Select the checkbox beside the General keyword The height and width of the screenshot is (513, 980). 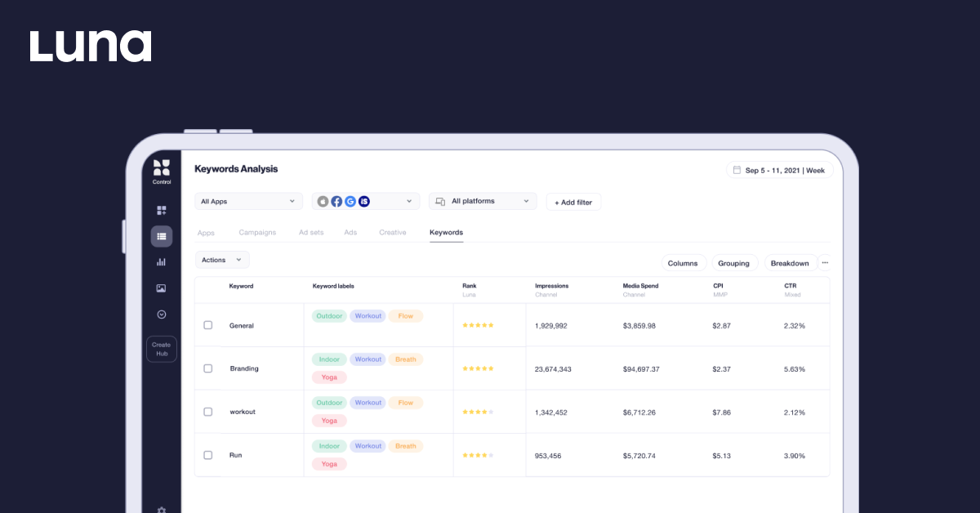point(207,325)
